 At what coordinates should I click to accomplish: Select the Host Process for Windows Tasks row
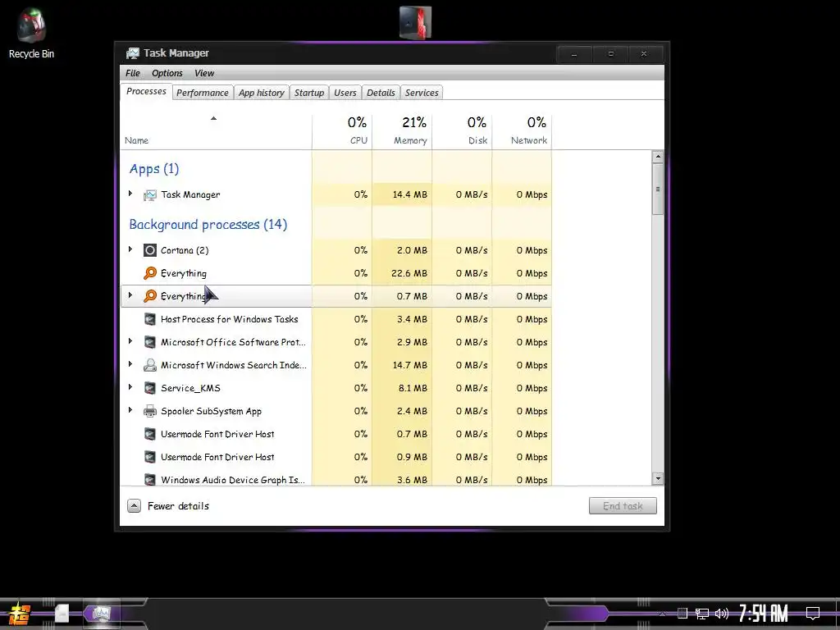[x=336, y=319]
